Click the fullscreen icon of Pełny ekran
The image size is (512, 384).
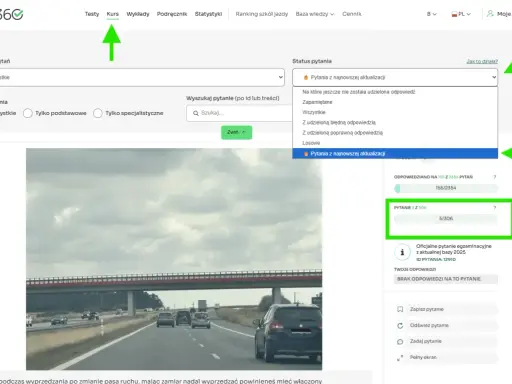pyautogui.click(x=400, y=358)
